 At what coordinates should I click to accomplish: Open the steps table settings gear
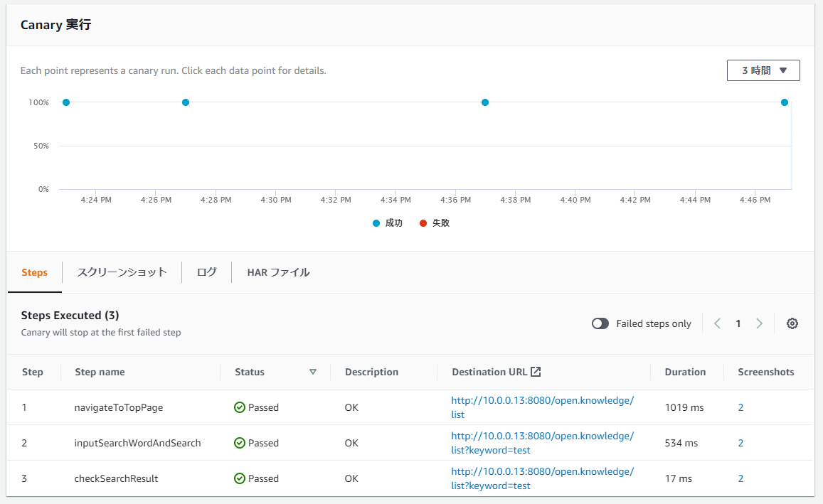[x=792, y=323]
